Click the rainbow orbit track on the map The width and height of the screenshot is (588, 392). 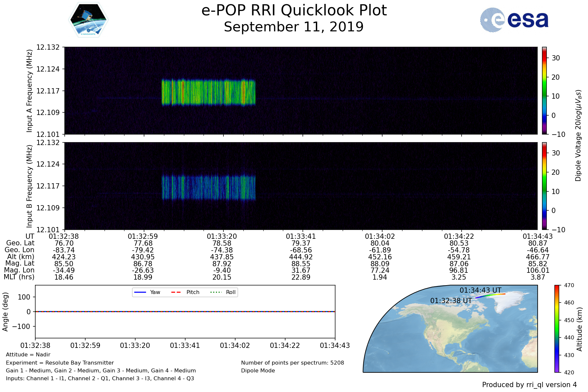490,295
